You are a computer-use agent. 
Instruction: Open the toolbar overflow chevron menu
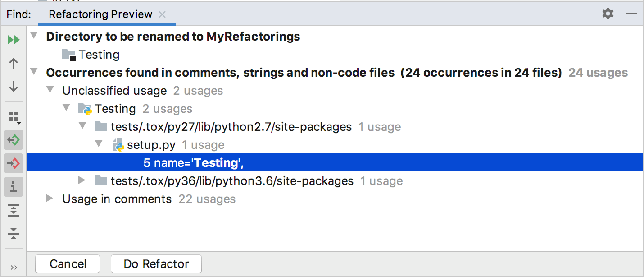tap(13, 266)
